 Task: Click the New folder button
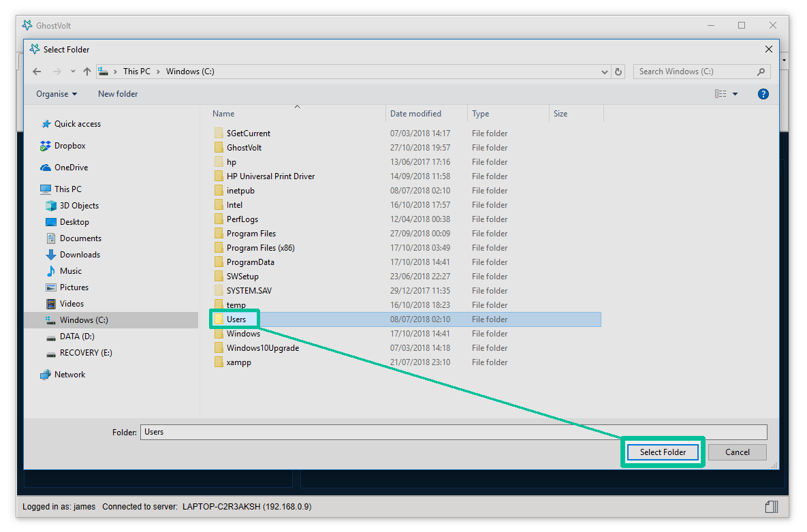click(x=118, y=94)
